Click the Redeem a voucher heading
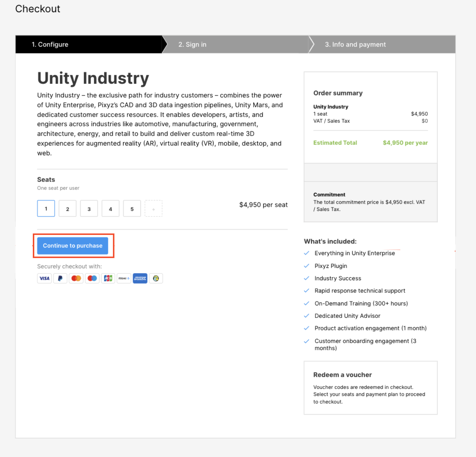This screenshot has width=476, height=457. (343, 375)
